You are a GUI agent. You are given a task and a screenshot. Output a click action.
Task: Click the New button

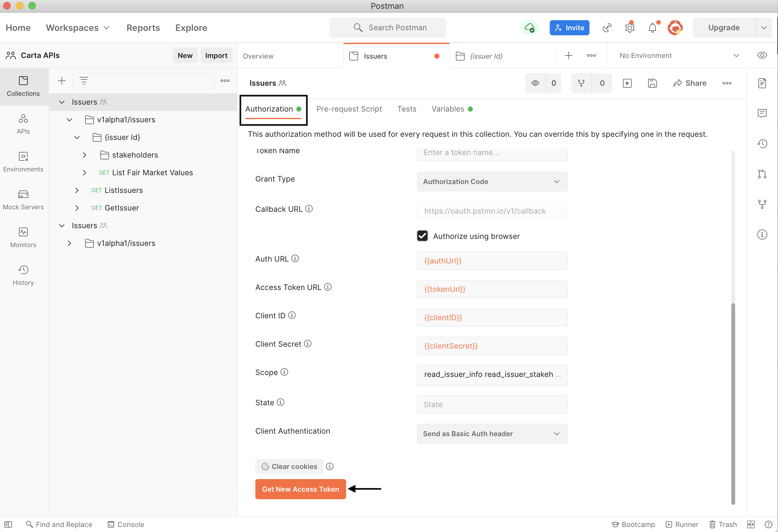[x=185, y=55]
